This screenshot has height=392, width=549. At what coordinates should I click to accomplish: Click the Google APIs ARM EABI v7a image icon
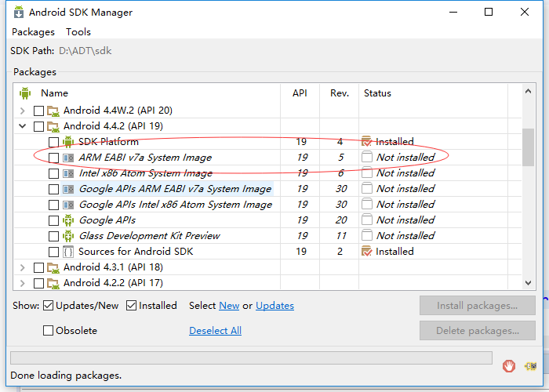68,189
